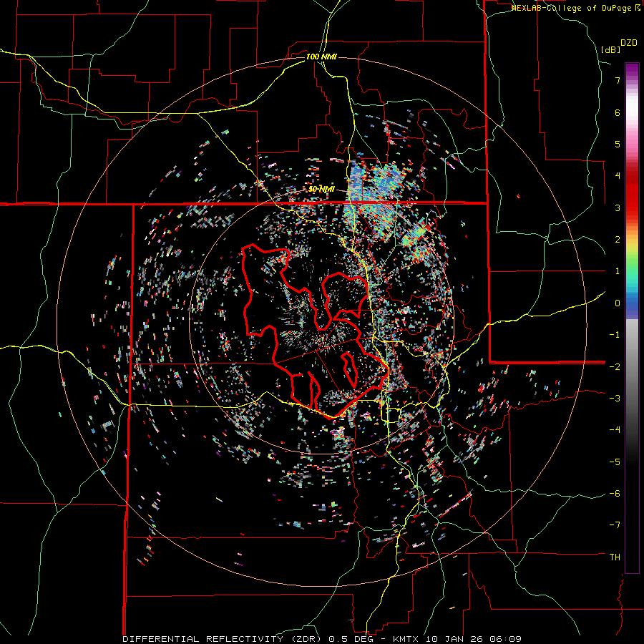
Task: Click the TH threshold label on the scale
Action: click(x=615, y=557)
